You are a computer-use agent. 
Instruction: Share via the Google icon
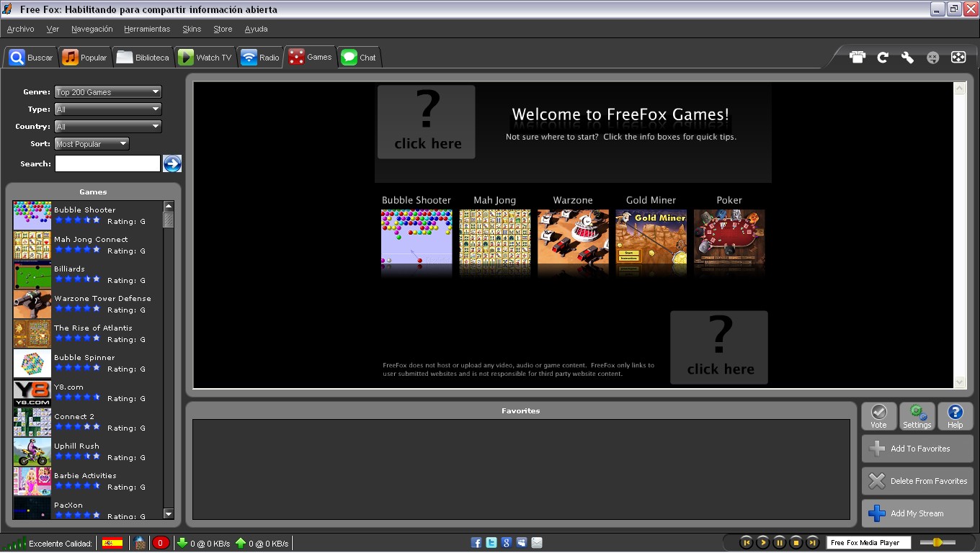coord(507,543)
